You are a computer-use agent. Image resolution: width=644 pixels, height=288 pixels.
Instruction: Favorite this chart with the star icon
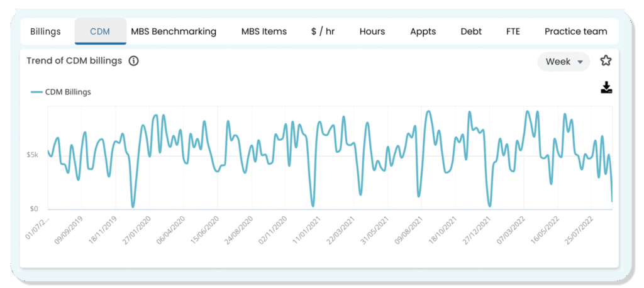(606, 61)
